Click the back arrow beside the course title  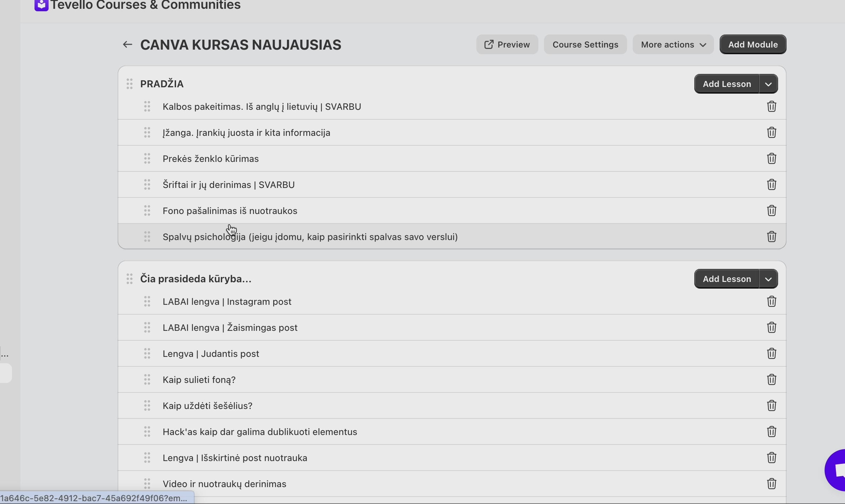(127, 44)
